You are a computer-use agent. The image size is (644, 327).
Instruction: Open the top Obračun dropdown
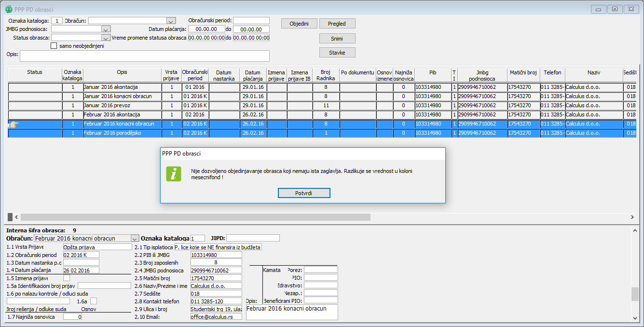[x=171, y=21]
